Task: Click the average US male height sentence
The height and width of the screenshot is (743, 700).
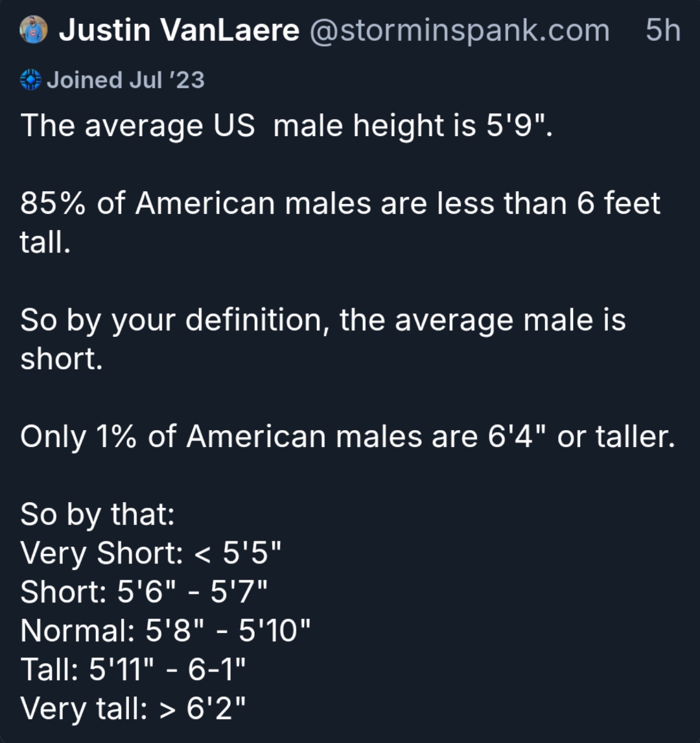Action: 287,125
